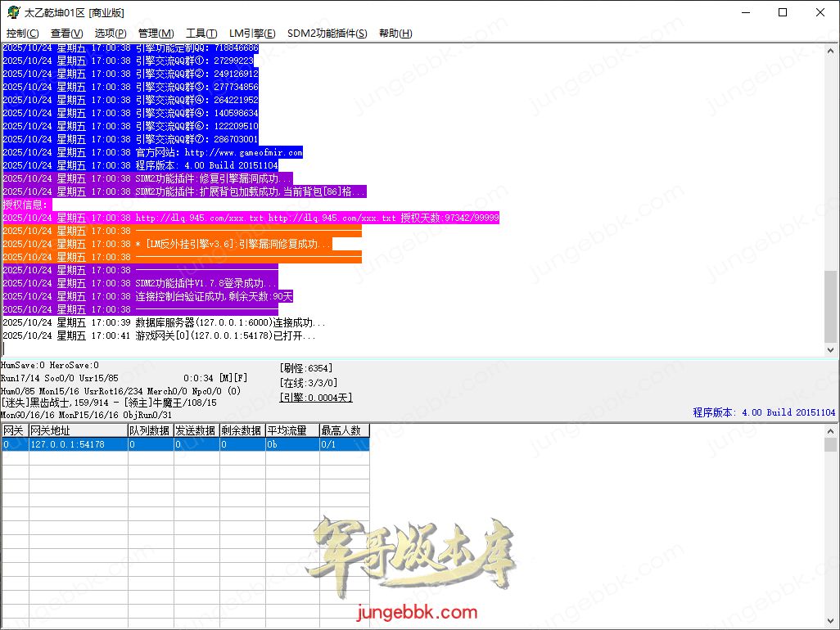
Task: Open the 查看(V) menu
Action: [x=66, y=34]
